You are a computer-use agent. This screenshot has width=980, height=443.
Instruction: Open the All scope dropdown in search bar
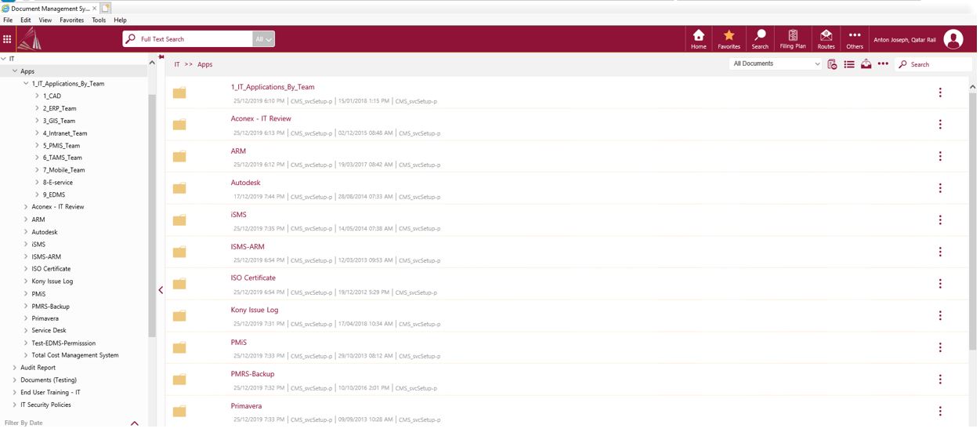coord(264,38)
